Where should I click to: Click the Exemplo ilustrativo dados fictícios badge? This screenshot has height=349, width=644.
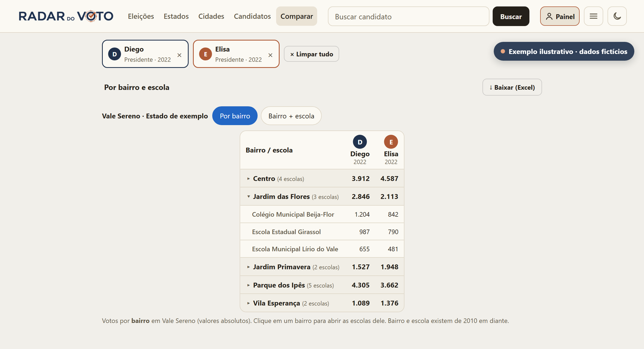point(564,51)
